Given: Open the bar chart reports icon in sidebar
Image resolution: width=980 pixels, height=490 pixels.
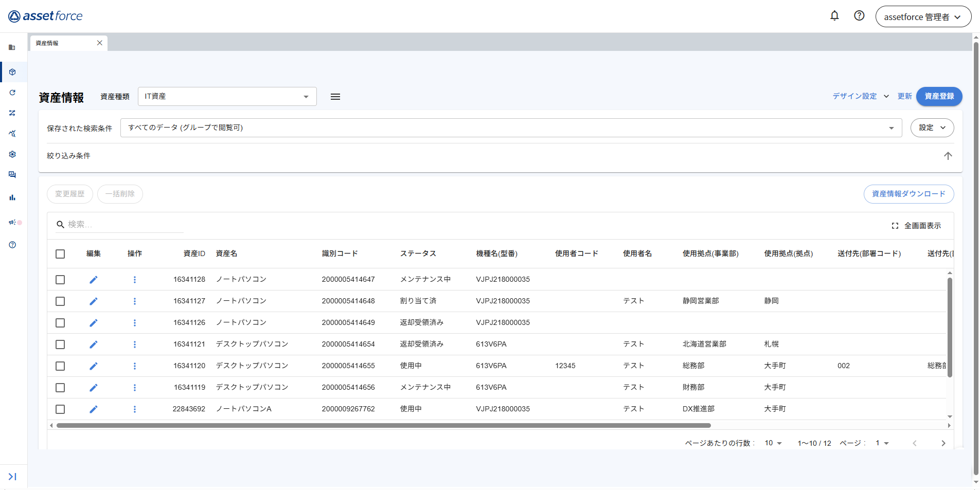Looking at the screenshot, I should pos(12,197).
